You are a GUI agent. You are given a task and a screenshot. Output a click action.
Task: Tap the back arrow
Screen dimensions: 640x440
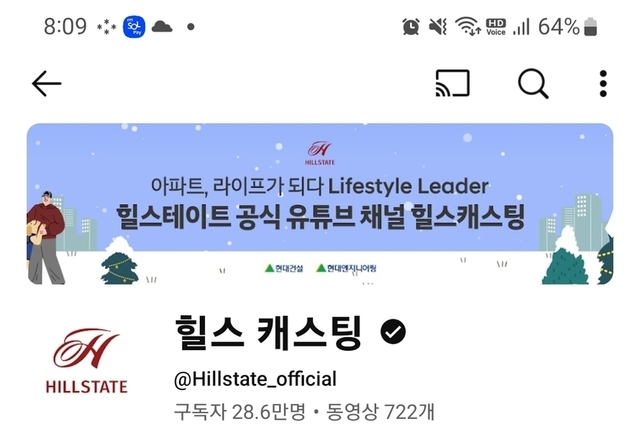pyautogui.click(x=47, y=84)
